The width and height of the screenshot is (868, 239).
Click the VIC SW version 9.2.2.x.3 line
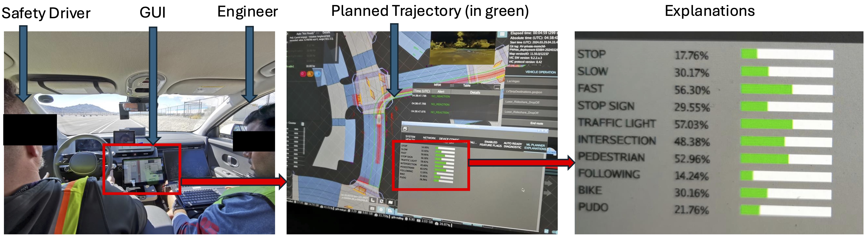[526, 58]
